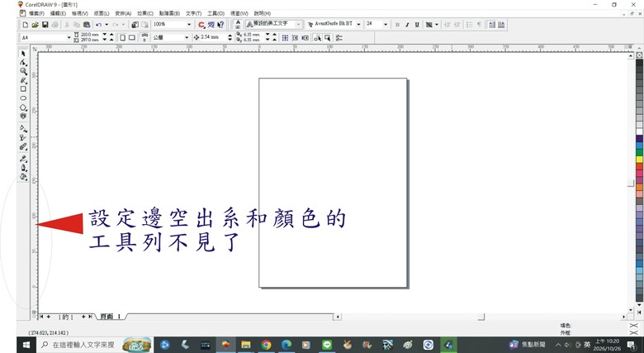Click the no-color X swatch atop palette
Screen dimensions: 644x353
(640, 55)
